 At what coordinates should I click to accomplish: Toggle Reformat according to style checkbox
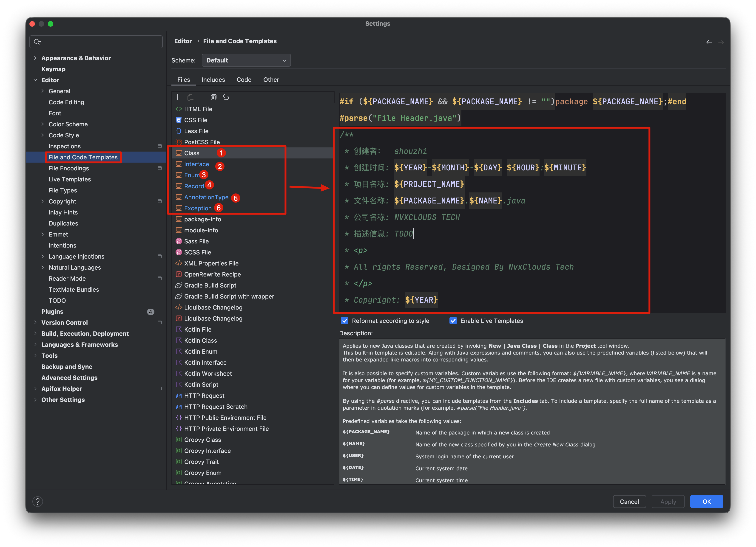345,321
